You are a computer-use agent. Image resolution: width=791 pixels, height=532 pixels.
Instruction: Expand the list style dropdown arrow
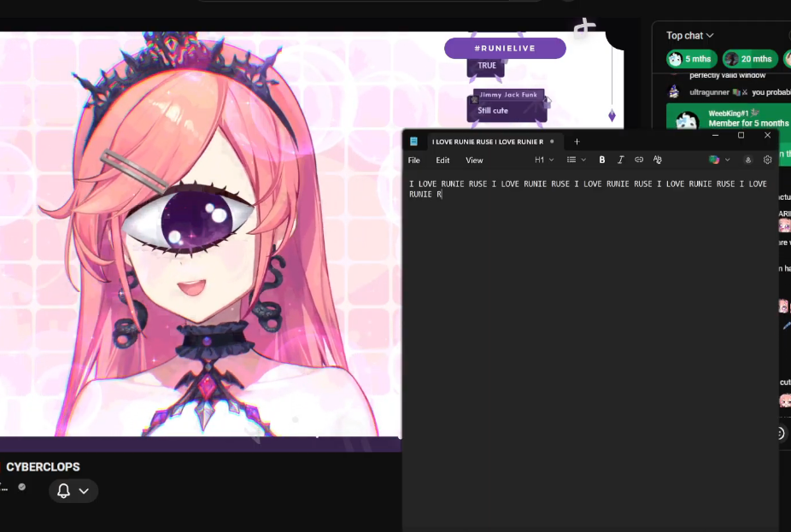[x=583, y=160]
